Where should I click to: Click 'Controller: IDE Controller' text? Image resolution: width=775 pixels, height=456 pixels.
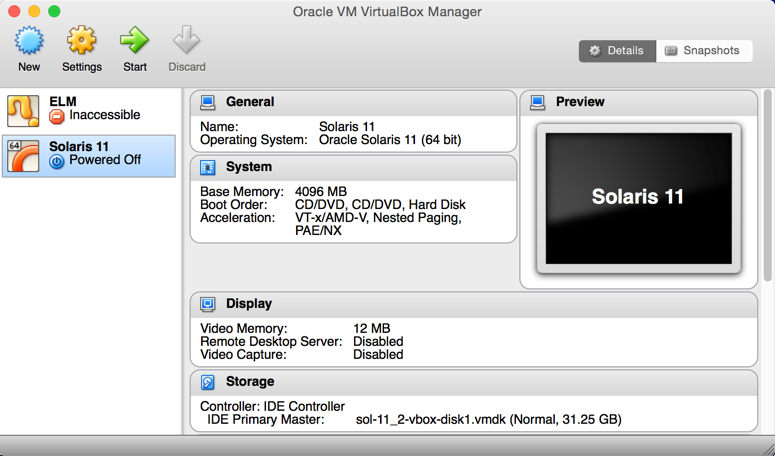coord(272,406)
